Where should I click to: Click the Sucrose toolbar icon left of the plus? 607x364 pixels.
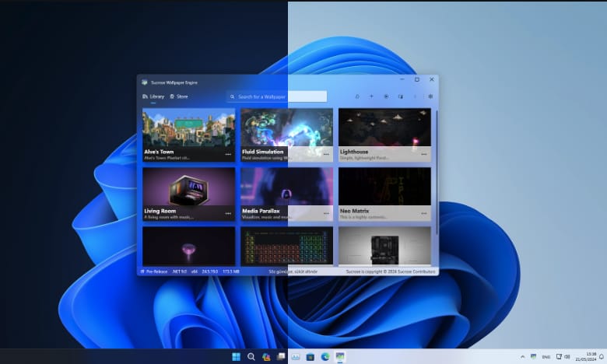coord(357,96)
